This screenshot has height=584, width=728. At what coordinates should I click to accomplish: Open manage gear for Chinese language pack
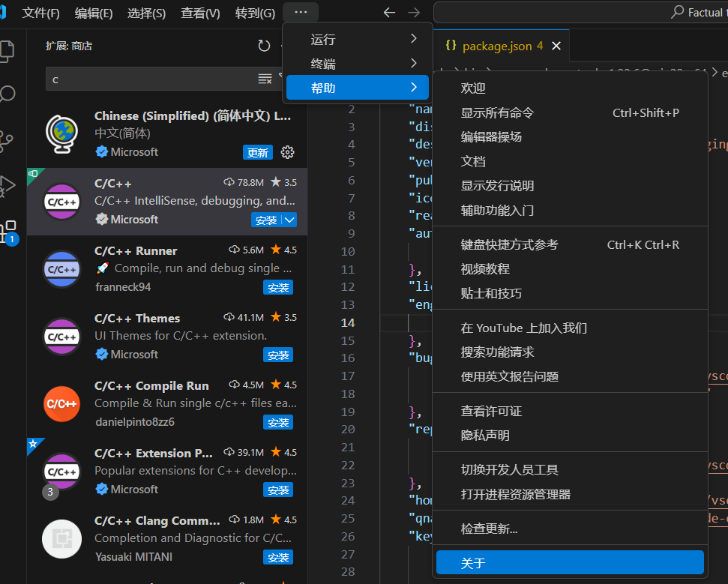pos(287,152)
